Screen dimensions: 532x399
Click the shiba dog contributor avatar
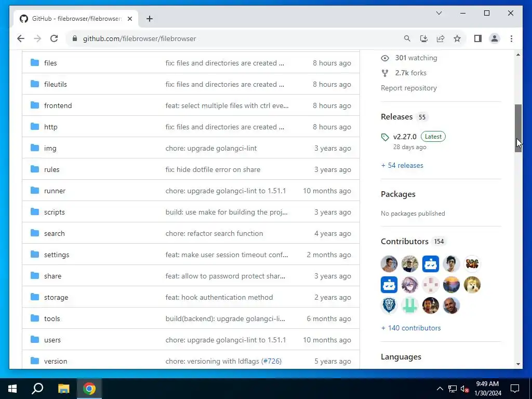472,285
